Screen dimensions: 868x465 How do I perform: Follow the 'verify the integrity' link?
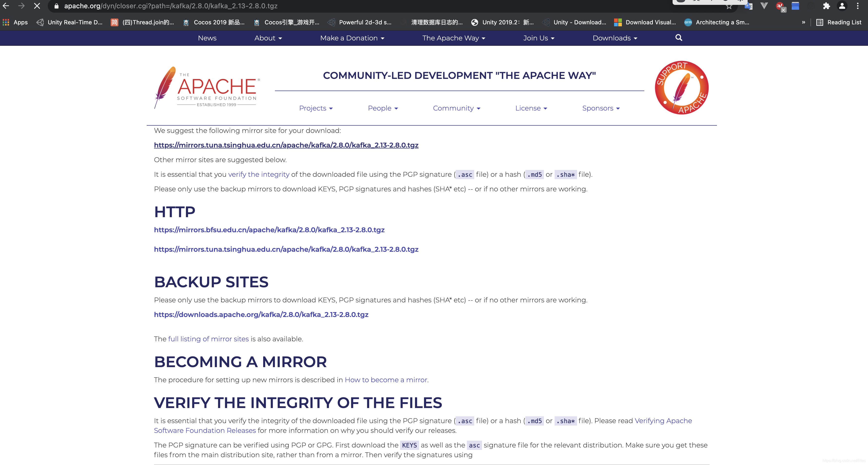259,174
